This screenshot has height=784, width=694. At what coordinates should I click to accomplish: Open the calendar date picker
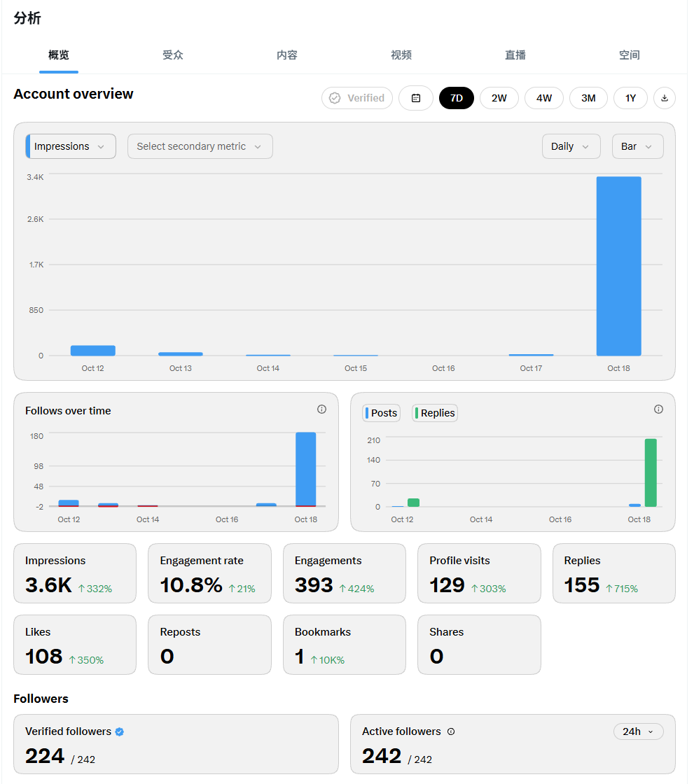click(416, 98)
